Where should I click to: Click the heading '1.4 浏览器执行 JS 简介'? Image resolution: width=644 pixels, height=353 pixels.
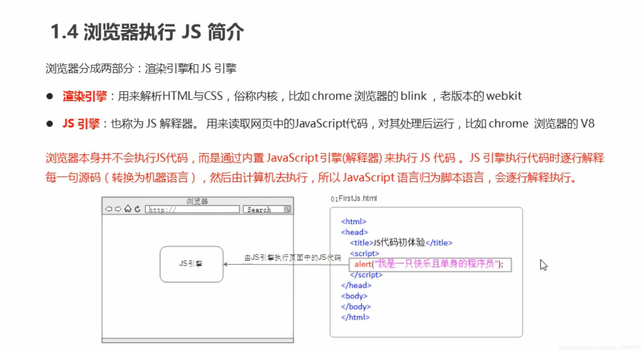147,32
